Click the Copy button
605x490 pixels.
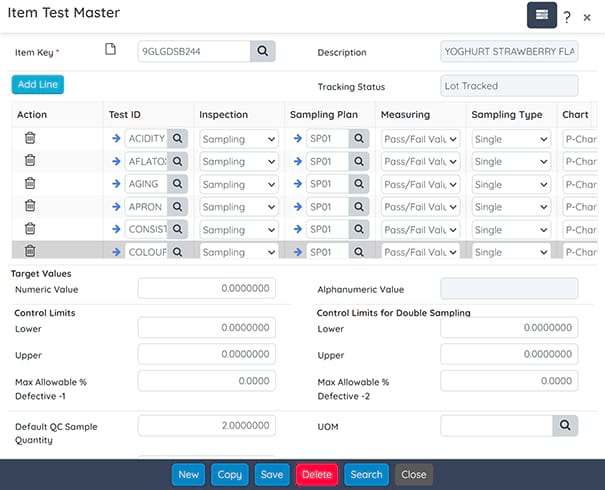(x=229, y=474)
